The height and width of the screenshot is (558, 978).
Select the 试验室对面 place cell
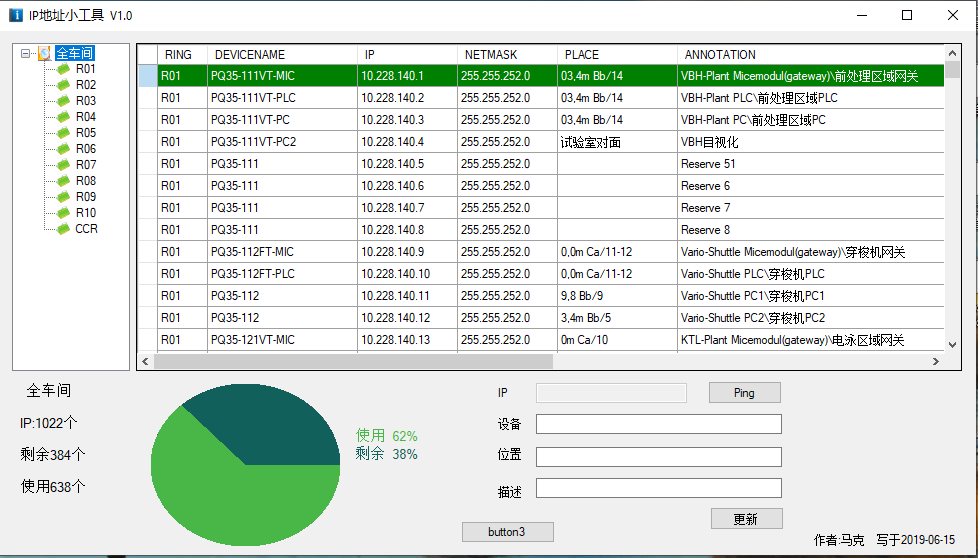point(617,142)
